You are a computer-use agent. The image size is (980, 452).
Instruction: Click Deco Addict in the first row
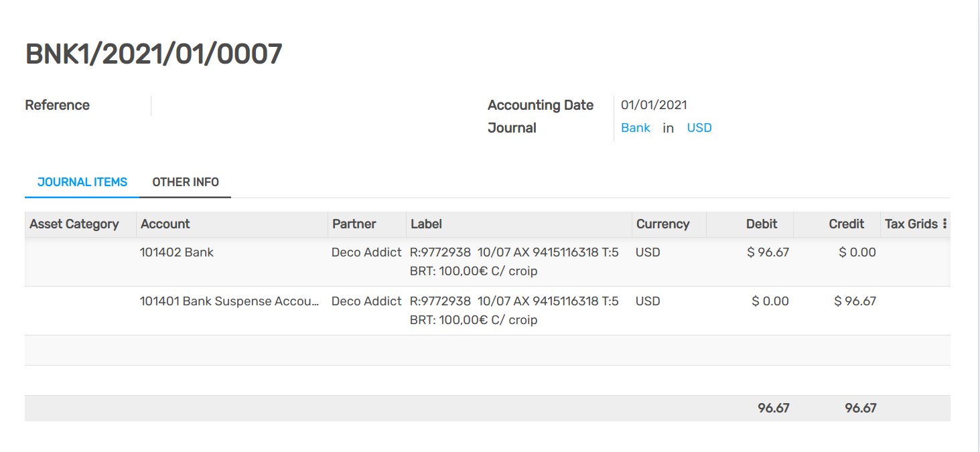[366, 252]
